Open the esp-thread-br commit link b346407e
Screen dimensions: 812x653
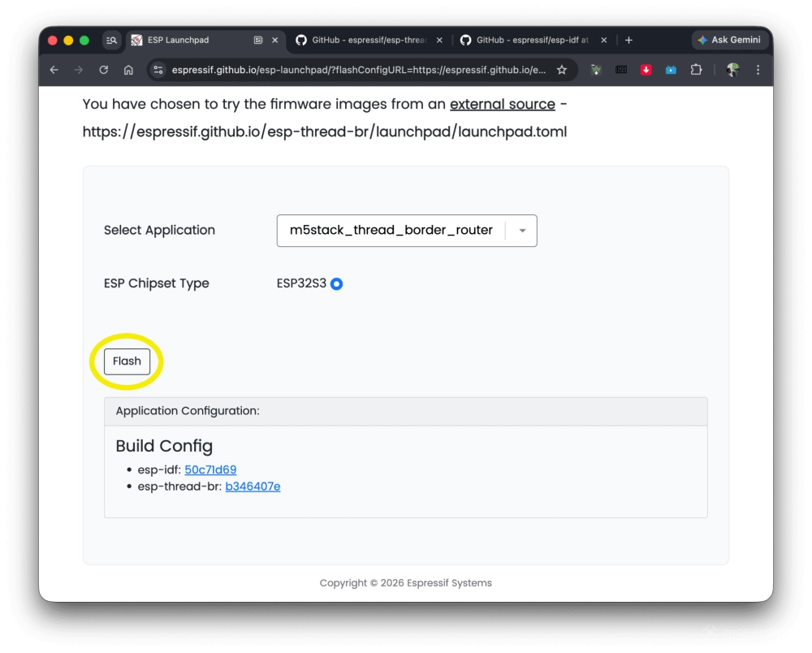pos(253,487)
